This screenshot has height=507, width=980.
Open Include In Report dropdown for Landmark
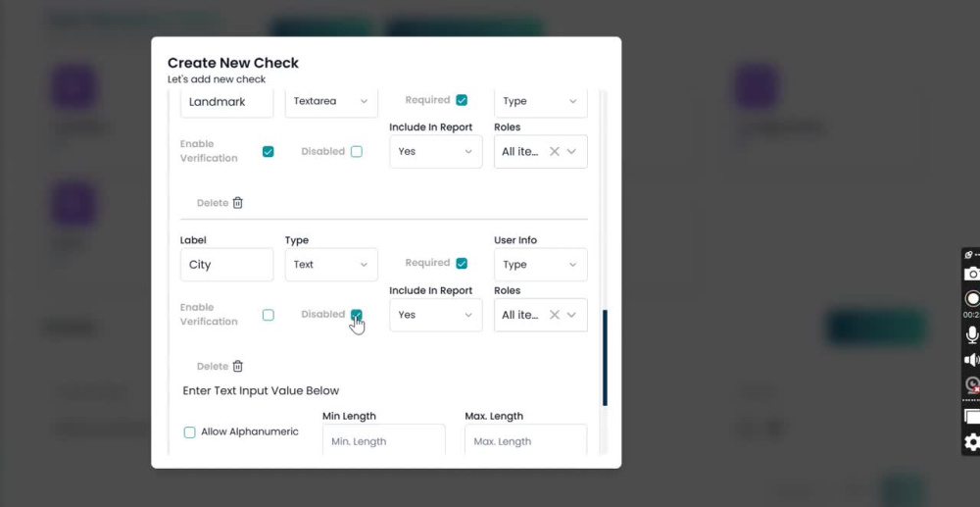tap(436, 151)
